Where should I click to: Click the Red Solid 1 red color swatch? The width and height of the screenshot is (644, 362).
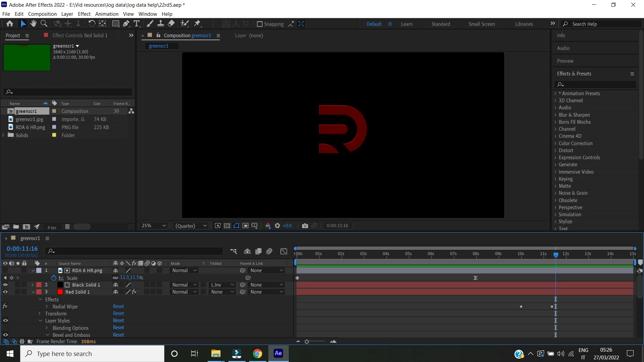point(60,292)
